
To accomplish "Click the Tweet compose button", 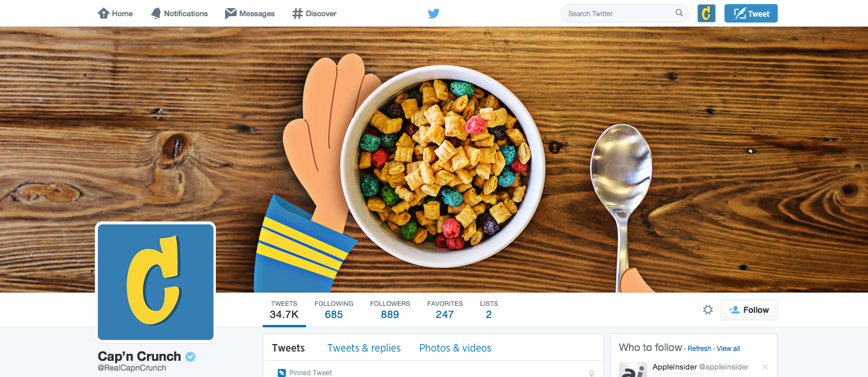I will click(x=751, y=13).
